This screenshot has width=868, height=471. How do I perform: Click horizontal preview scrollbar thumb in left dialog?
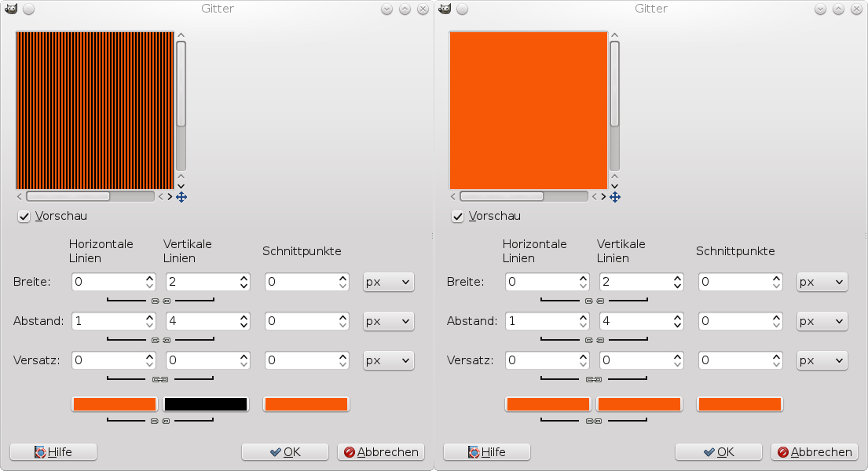[68, 196]
